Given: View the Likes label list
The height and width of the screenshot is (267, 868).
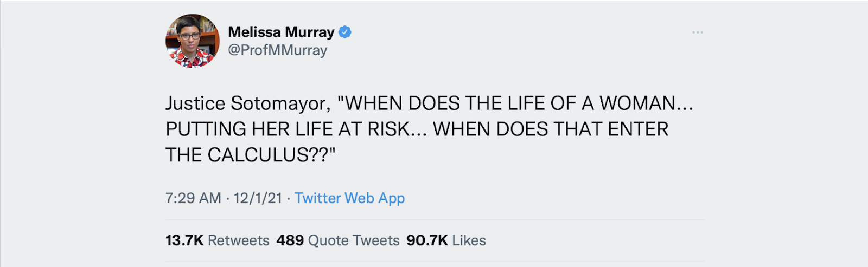Looking at the screenshot, I should tap(469, 240).
